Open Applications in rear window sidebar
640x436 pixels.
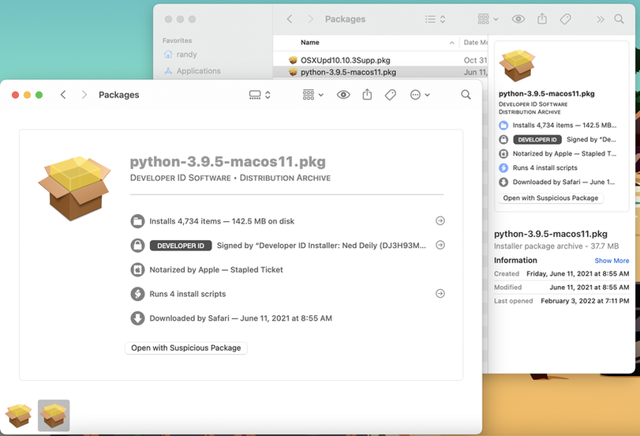(x=192, y=71)
